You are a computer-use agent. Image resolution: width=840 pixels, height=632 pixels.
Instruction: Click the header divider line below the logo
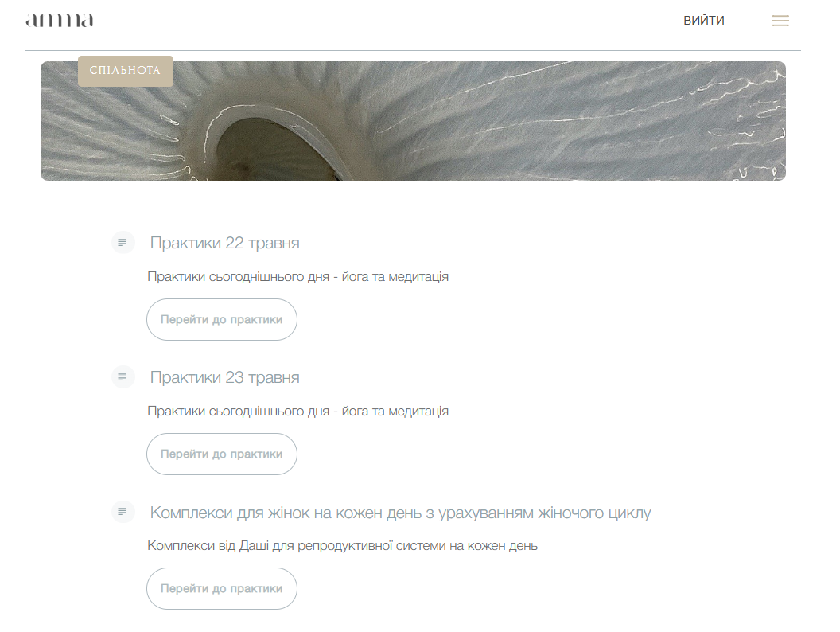413,50
